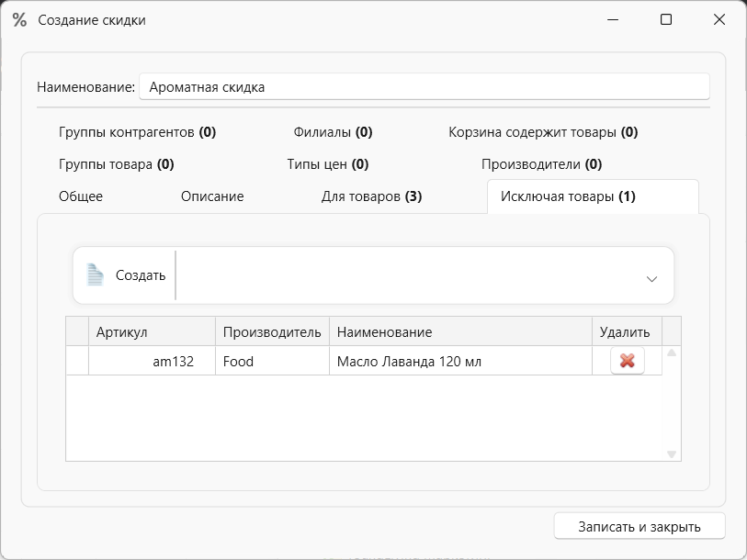747x560 pixels.
Task: Select the Исключая товары (1) tab
Action: click(x=593, y=196)
